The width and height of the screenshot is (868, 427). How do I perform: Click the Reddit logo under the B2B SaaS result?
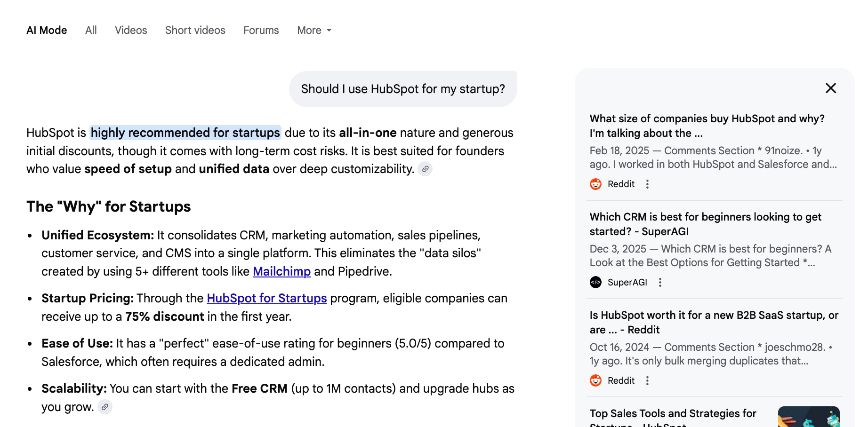(595, 380)
